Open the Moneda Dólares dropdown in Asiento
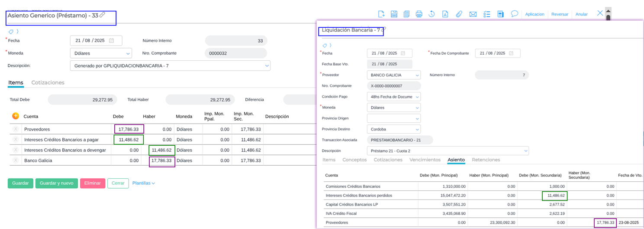Viewport: 644px width, 229px height. click(101, 53)
